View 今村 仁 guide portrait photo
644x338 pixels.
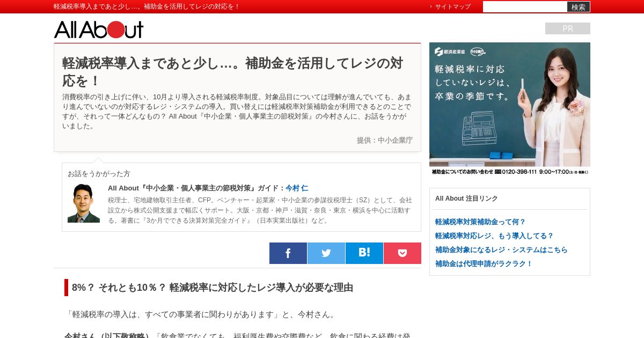click(x=84, y=203)
